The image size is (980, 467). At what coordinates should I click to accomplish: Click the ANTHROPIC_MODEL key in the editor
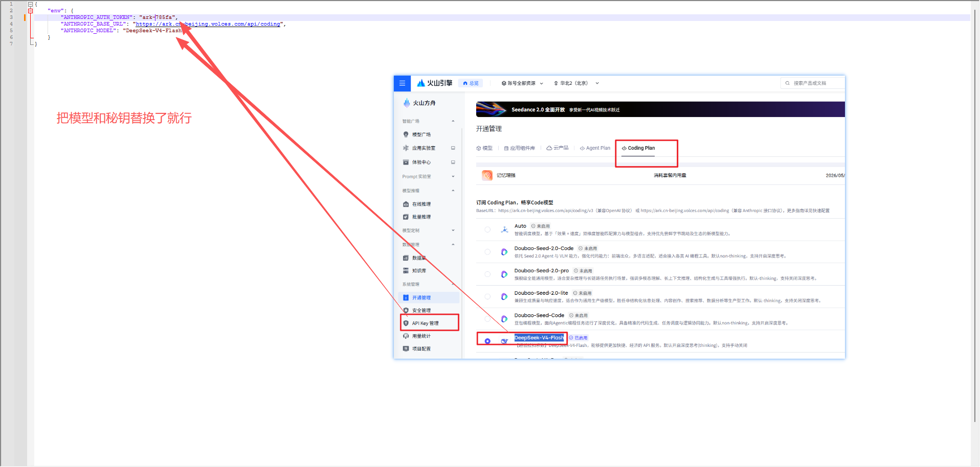[x=90, y=31]
